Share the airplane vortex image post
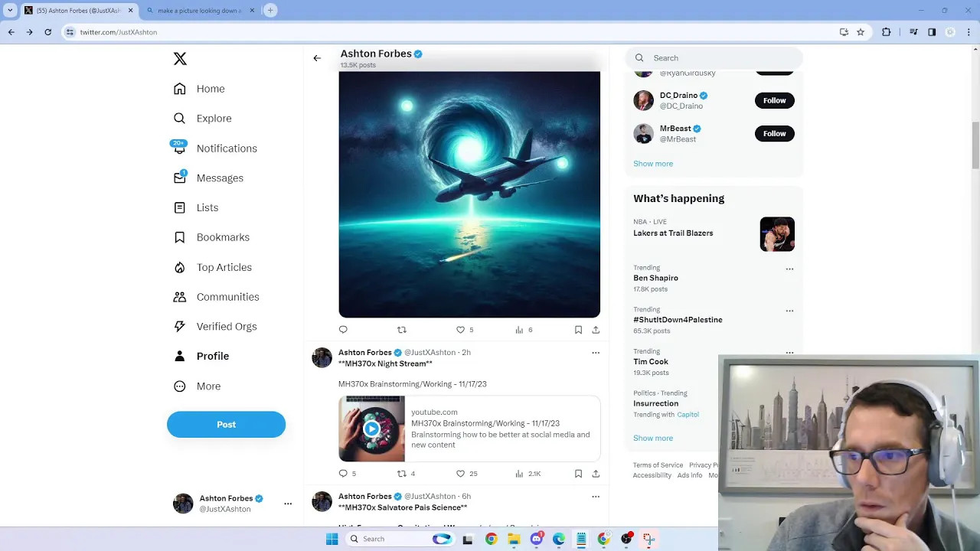 (596, 330)
